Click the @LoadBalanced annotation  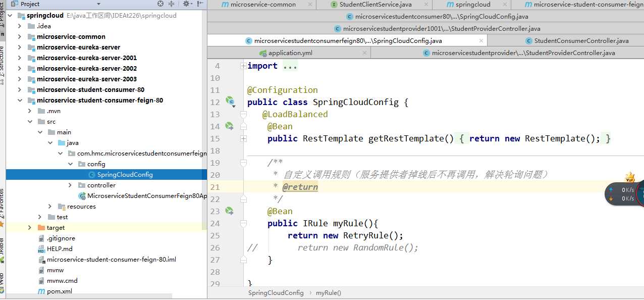pyautogui.click(x=295, y=114)
